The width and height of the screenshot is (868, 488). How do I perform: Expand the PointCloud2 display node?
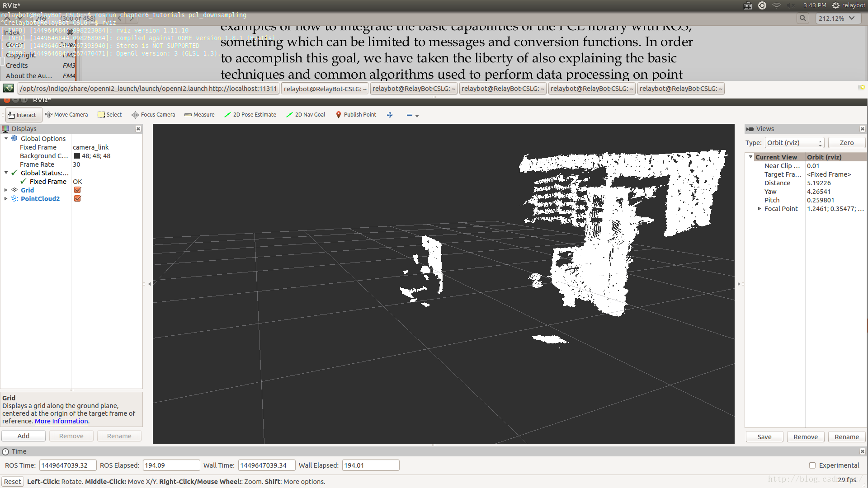[x=6, y=199]
